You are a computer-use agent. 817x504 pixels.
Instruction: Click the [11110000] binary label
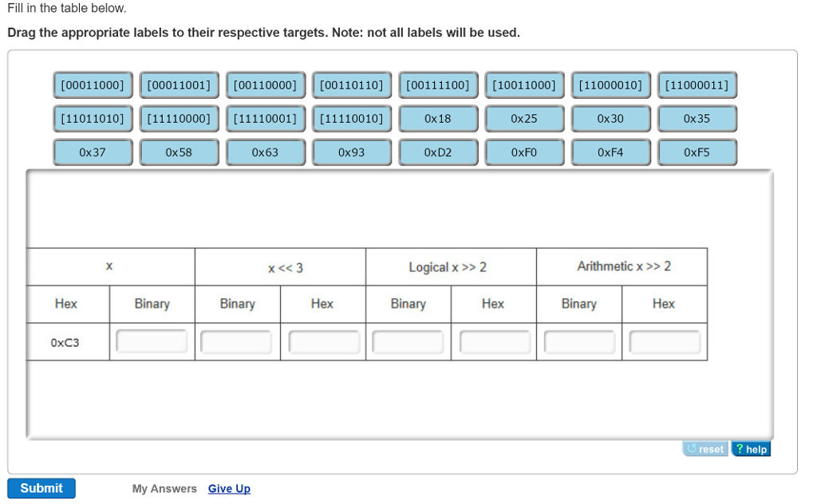click(x=179, y=118)
